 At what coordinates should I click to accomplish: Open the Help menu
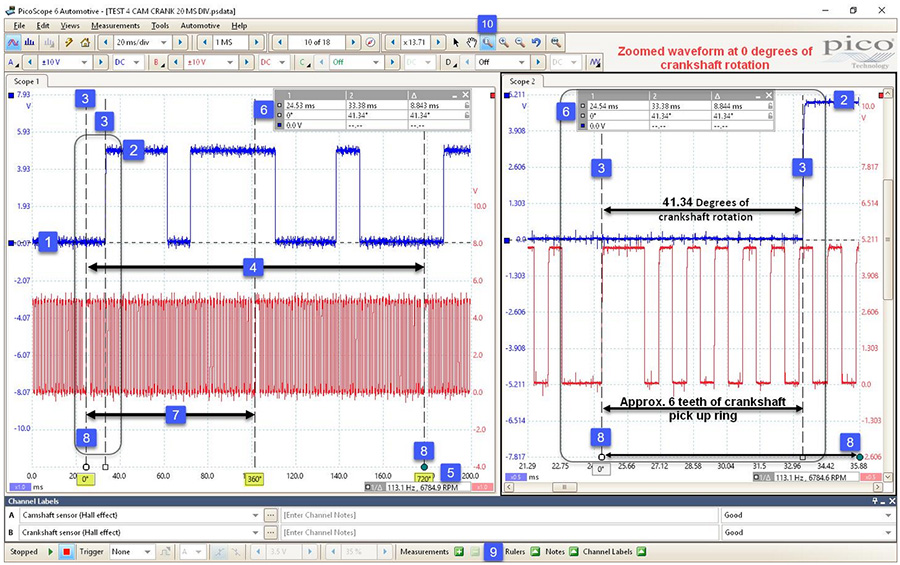[x=239, y=26]
